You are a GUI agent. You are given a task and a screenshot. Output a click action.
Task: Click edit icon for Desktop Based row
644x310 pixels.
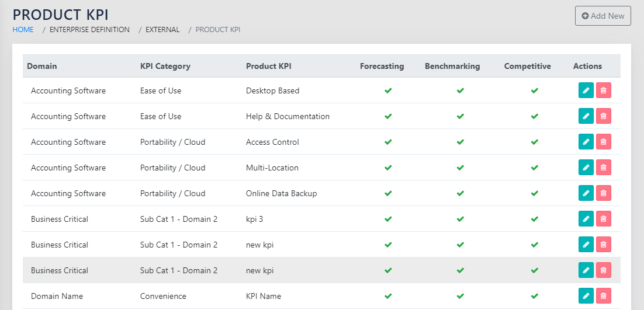click(x=586, y=90)
